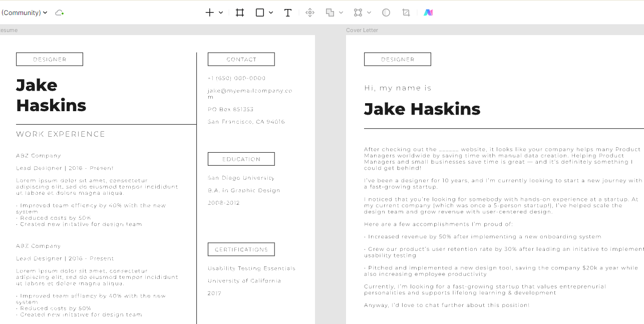Click the plus insert tool

point(210,13)
